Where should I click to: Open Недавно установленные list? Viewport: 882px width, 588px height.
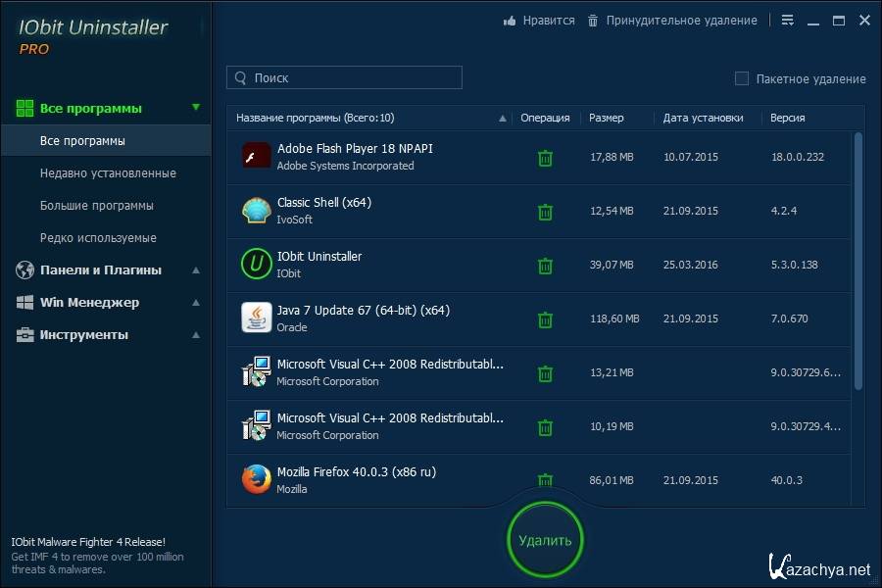coord(108,173)
